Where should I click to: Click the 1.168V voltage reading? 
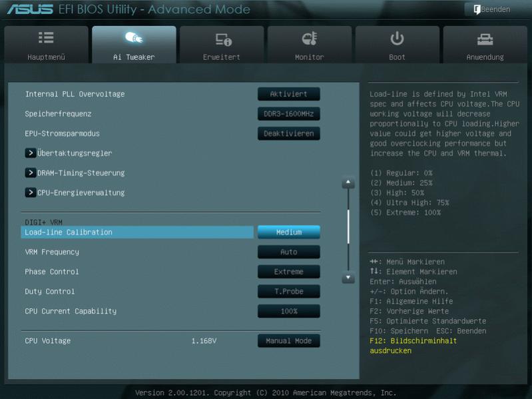pos(204,340)
